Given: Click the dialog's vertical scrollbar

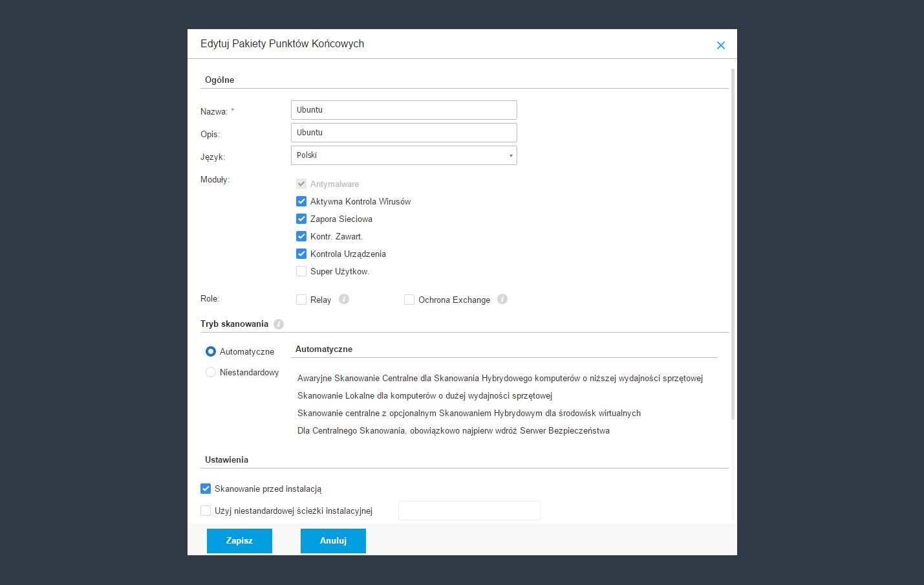Looking at the screenshot, I should pyautogui.click(x=733, y=246).
